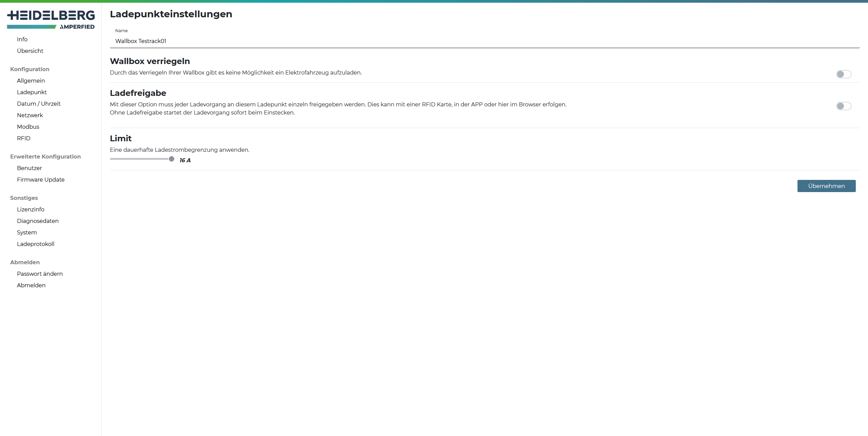Screen dimensions: 868x436
Task: Click the Abmelden logout link
Action: click(31, 285)
